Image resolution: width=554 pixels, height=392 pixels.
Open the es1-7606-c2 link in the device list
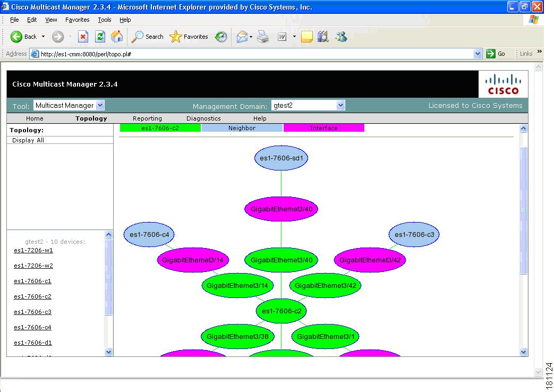coord(32,296)
